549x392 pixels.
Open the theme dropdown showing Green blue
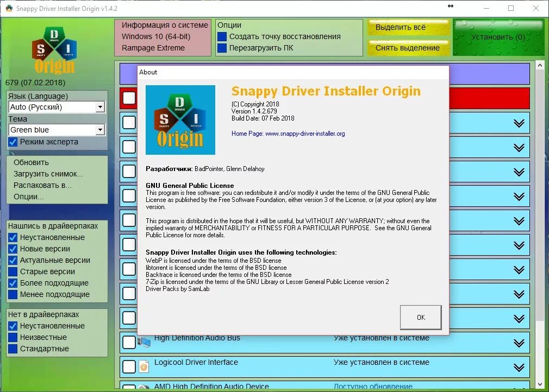[x=100, y=130]
